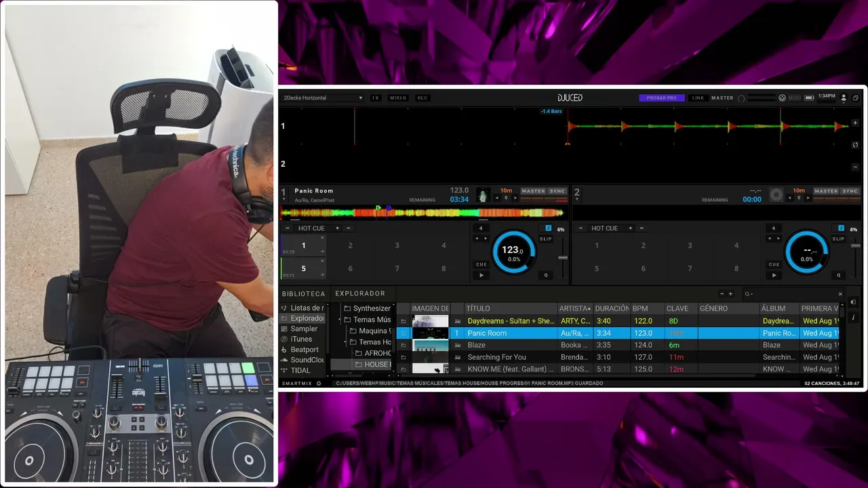Viewport: 868px width, 488px height.
Task: Select Sampler in the library sidebar
Action: (x=304, y=329)
